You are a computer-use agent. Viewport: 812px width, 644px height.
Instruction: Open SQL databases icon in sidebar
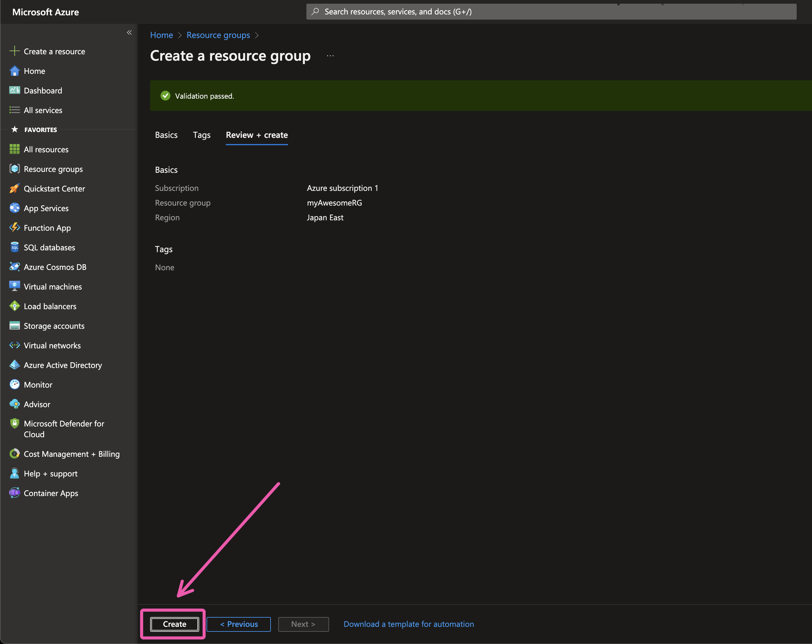(x=14, y=247)
